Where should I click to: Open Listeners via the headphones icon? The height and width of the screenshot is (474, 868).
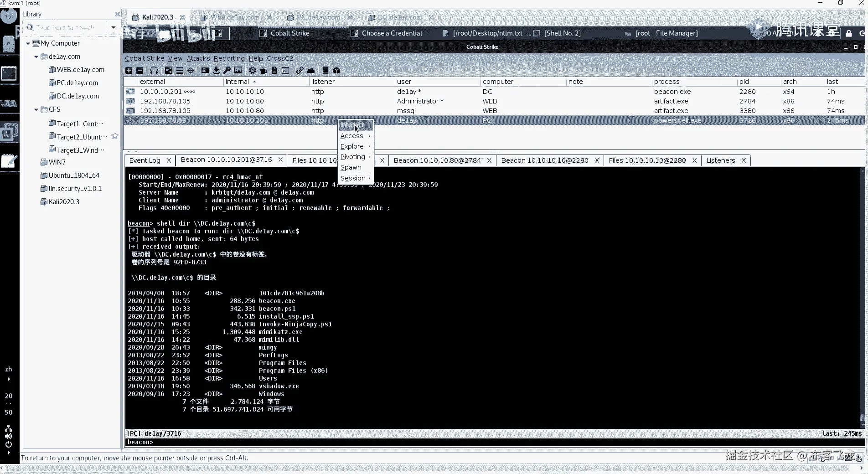(154, 70)
